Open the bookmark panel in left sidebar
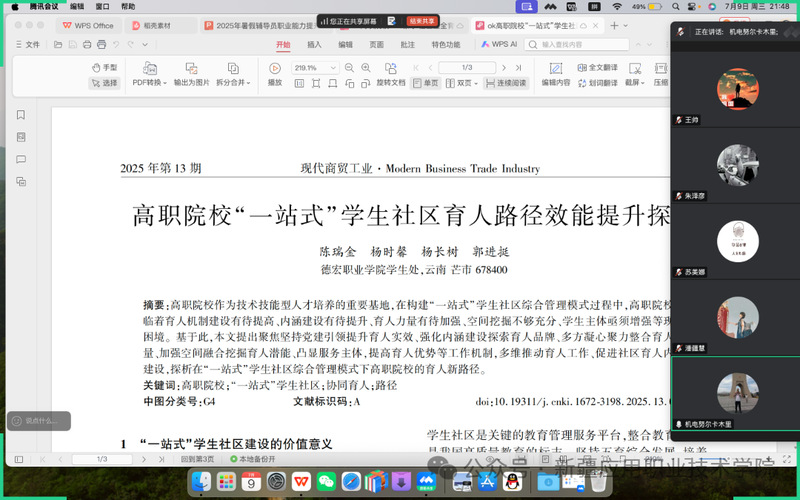 [x=20, y=115]
